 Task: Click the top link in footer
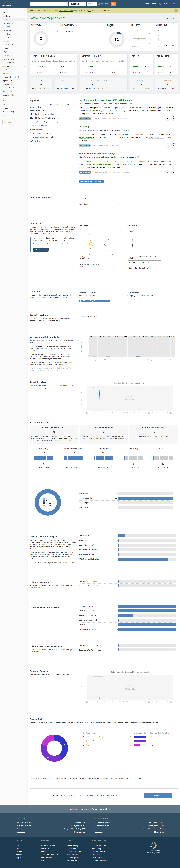point(161,862)
